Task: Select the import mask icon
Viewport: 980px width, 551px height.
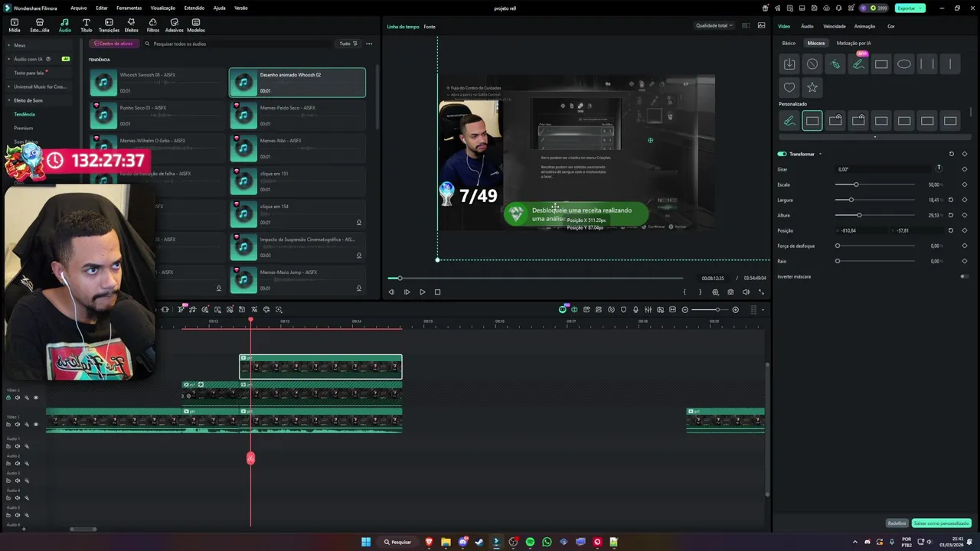Action: click(789, 64)
